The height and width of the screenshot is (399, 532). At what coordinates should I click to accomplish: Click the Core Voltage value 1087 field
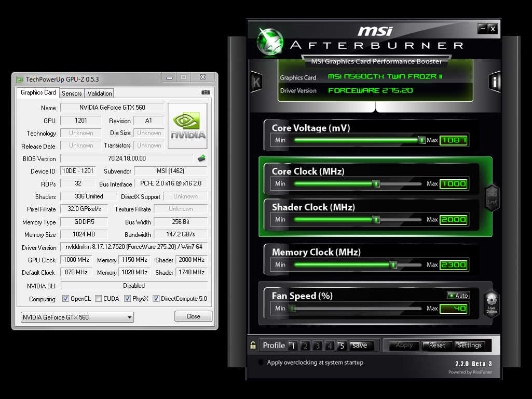pos(454,140)
